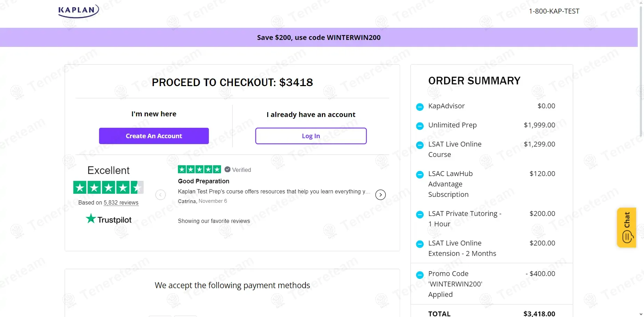Click the WINTERWIN200 promo banner
The width and height of the screenshot is (644, 317).
coord(319,37)
